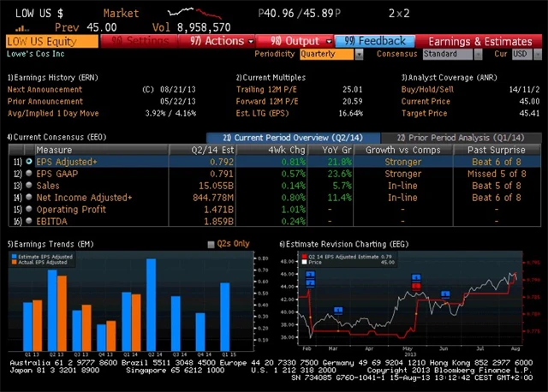
Task: Click the Measure column header
Action: click(101, 150)
